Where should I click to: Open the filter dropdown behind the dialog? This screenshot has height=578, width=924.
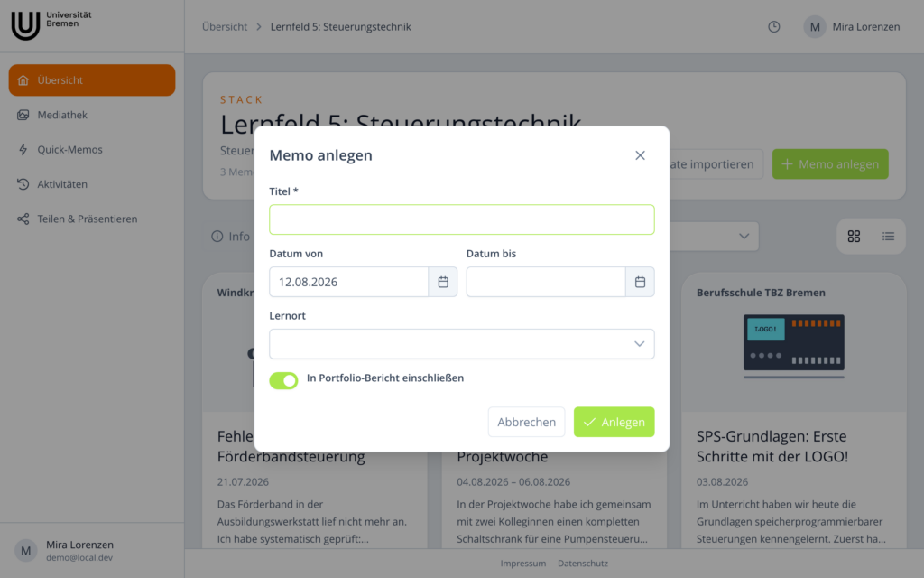pos(715,237)
